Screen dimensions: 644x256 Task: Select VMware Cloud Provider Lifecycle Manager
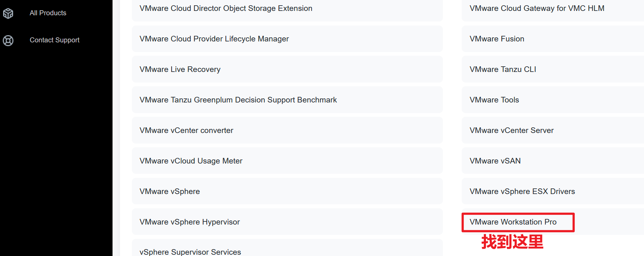tap(214, 39)
